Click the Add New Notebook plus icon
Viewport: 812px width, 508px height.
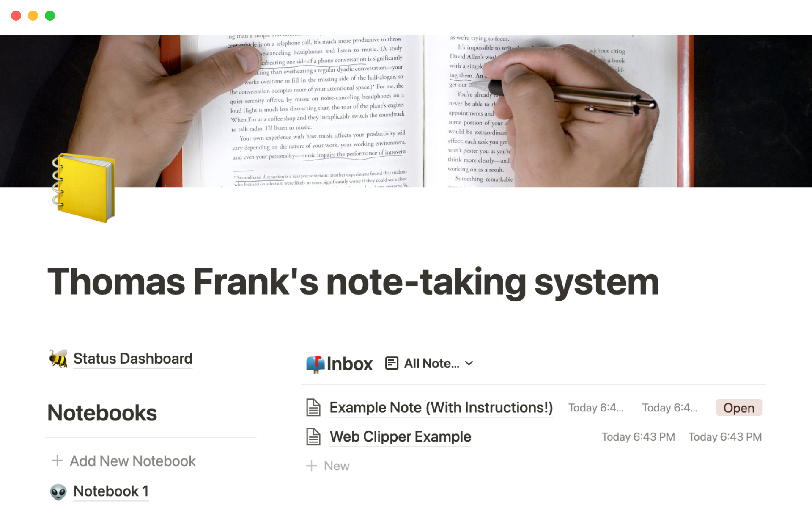tap(57, 461)
